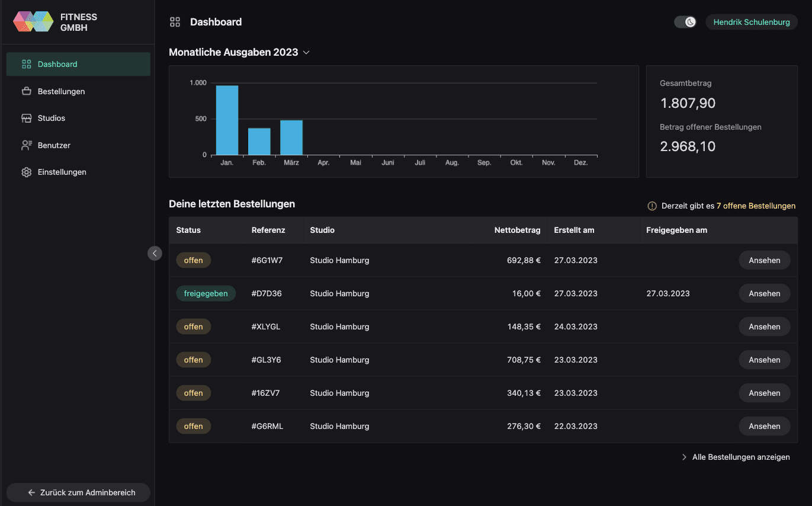
Task: Click the Studios storefront icon
Action: pyautogui.click(x=26, y=118)
